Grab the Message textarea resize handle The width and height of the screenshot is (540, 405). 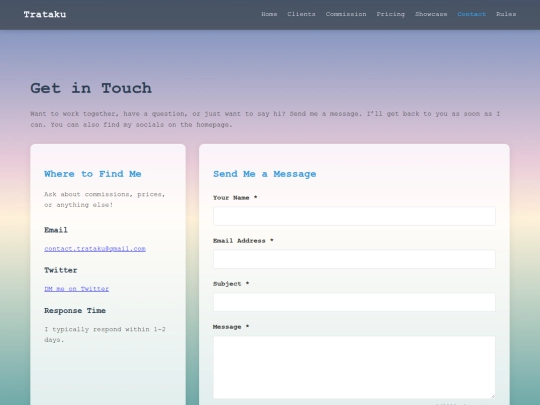coord(493,396)
